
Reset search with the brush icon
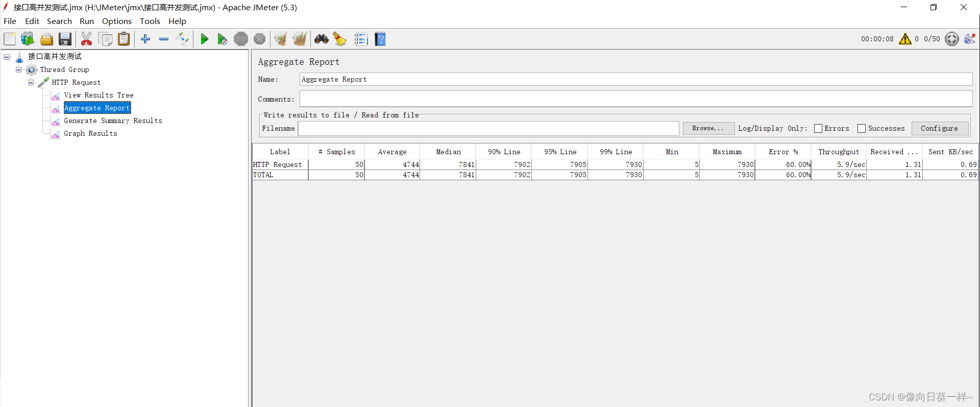[340, 39]
